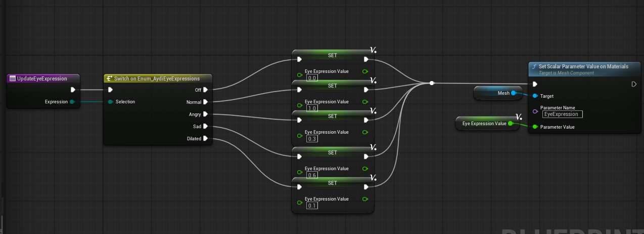
Task: Click the 0.1 value field in the bottom SET node
Action: 312,206
